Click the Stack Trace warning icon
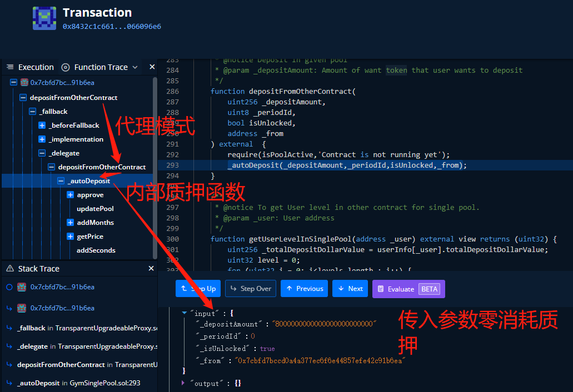 (x=10, y=268)
